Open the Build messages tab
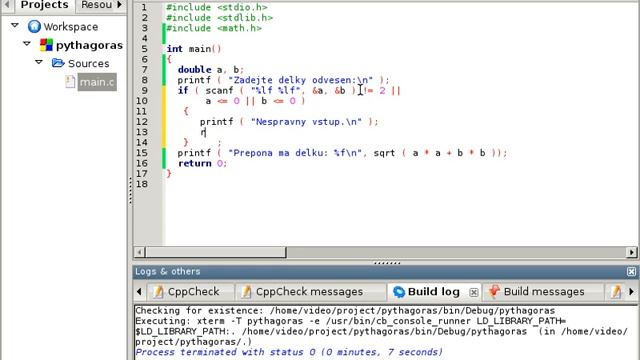Screen dimensions: 640x360 click(543, 291)
